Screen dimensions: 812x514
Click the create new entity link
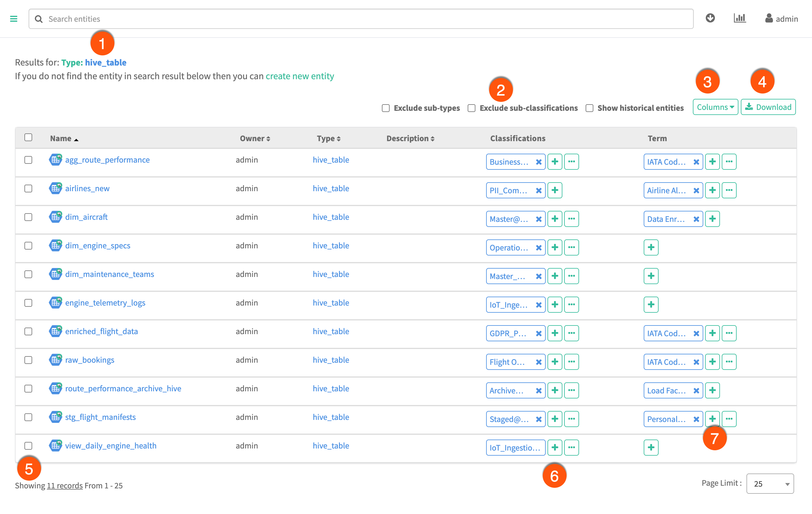pos(299,76)
